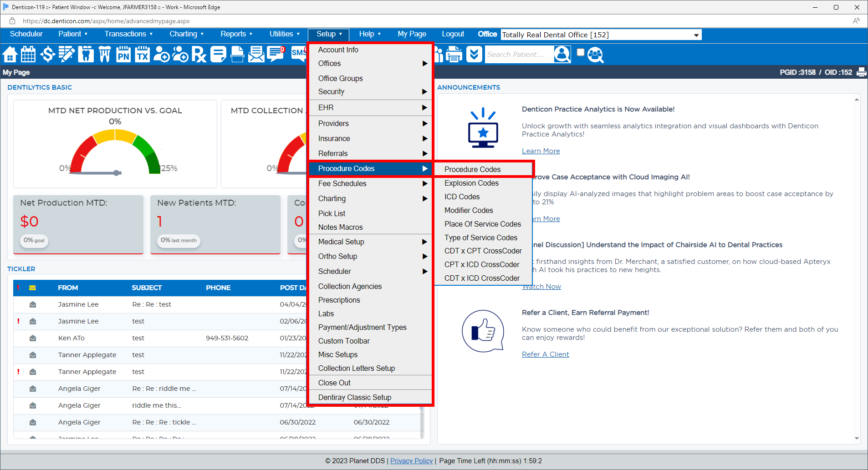The height and width of the screenshot is (470, 868).
Task: Expand the Help menu
Action: [x=370, y=34]
